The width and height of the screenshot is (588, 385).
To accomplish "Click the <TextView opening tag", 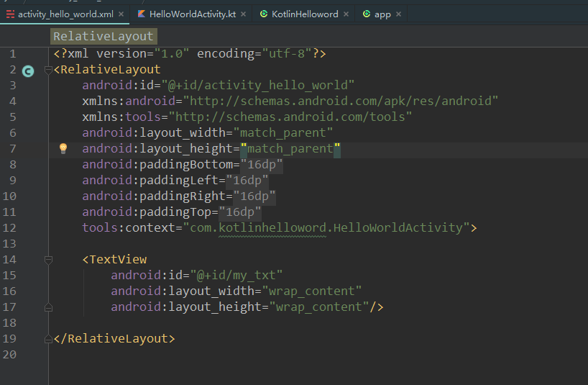I will tap(114, 260).
